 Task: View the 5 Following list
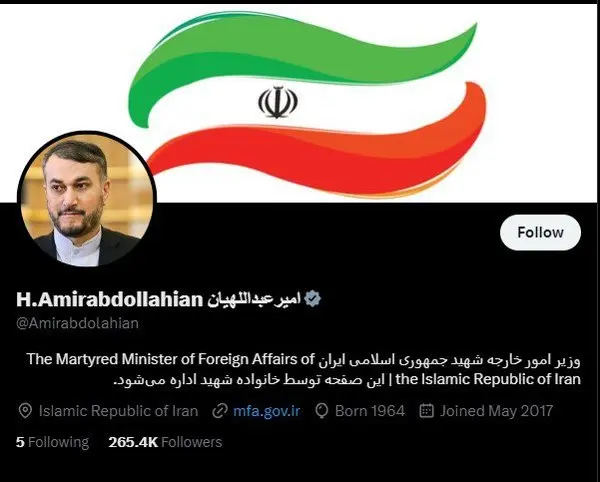click(x=52, y=442)
